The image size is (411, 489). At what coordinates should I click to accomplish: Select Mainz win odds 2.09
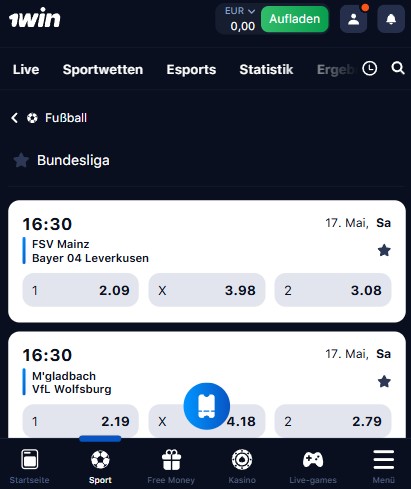[81, 290]
